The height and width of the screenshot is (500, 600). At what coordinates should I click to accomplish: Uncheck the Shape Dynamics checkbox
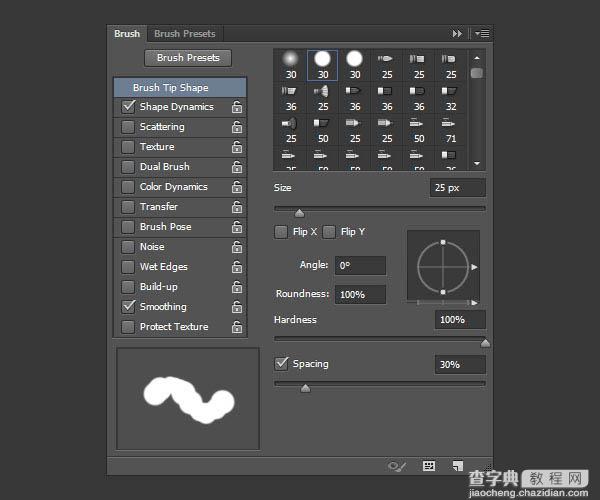point(128,107)
